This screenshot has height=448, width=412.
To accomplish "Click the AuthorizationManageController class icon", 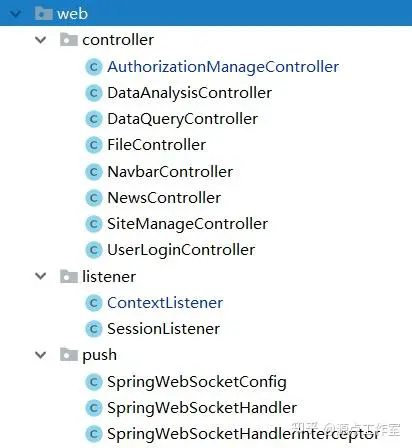I will (x=94, y=67).
